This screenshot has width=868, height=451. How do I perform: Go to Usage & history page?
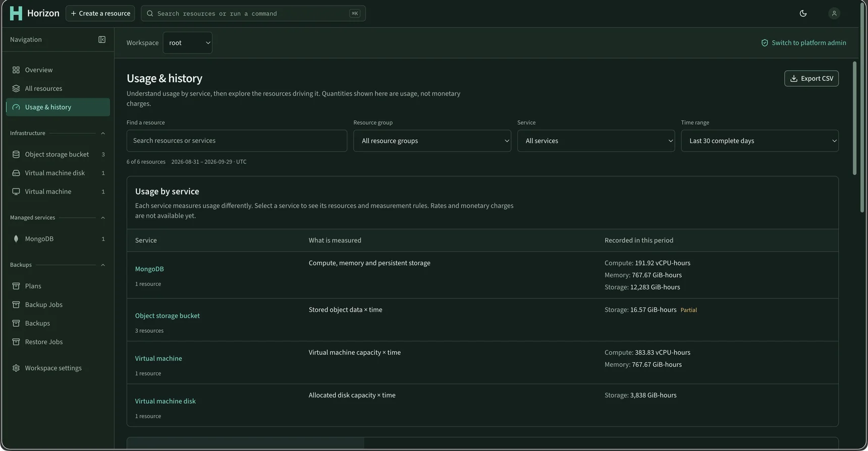(58, 107)
